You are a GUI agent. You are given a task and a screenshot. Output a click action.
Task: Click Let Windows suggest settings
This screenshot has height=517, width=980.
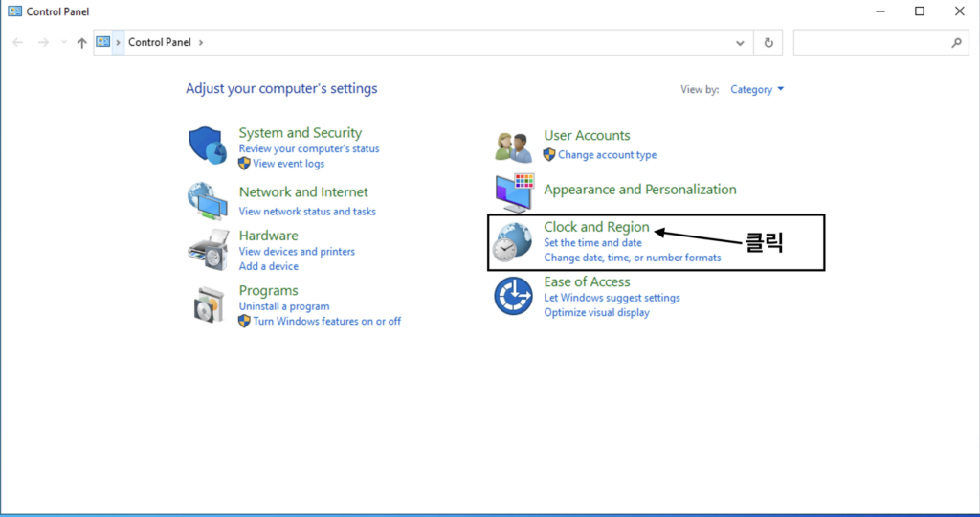[612, 298]
